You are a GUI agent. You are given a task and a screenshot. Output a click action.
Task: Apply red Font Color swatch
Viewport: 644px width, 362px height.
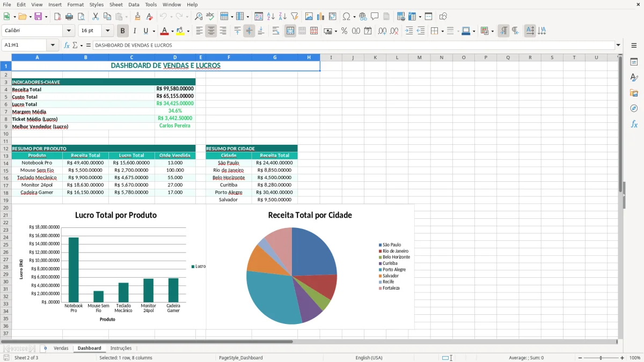pyautogui.click(x=165, y=31)
